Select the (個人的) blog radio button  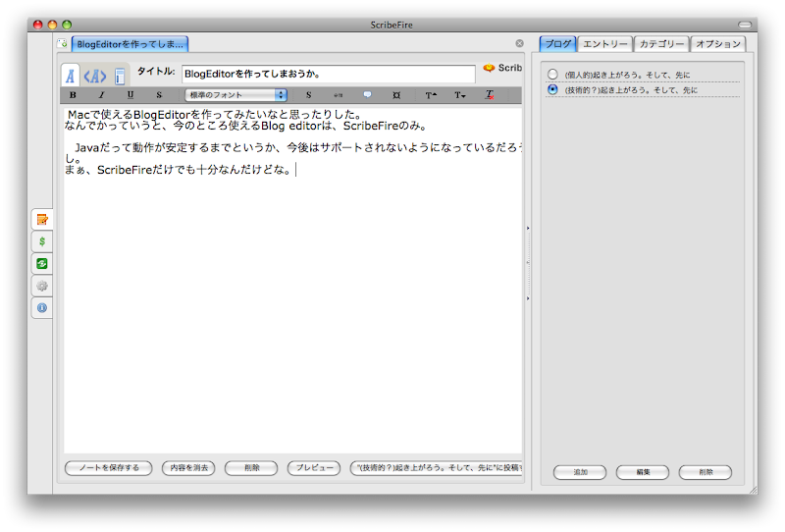pos(552,75)
